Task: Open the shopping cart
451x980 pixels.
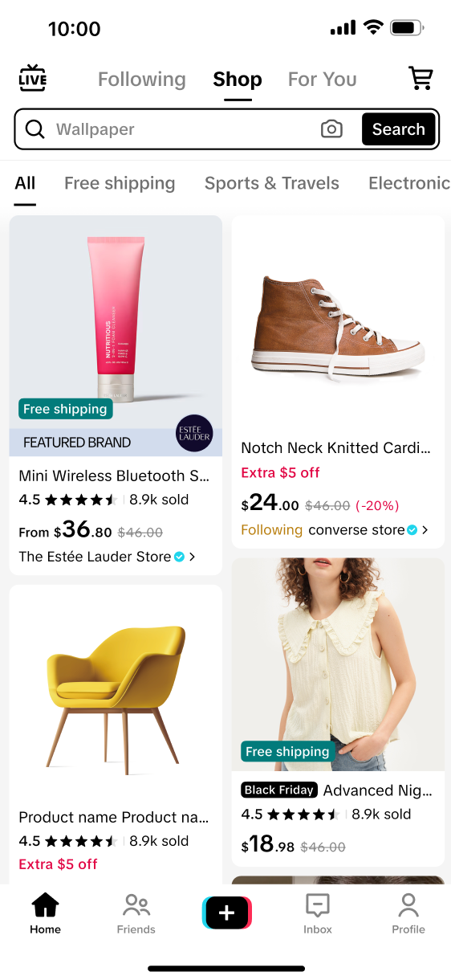Action: [x=421, y=78]
